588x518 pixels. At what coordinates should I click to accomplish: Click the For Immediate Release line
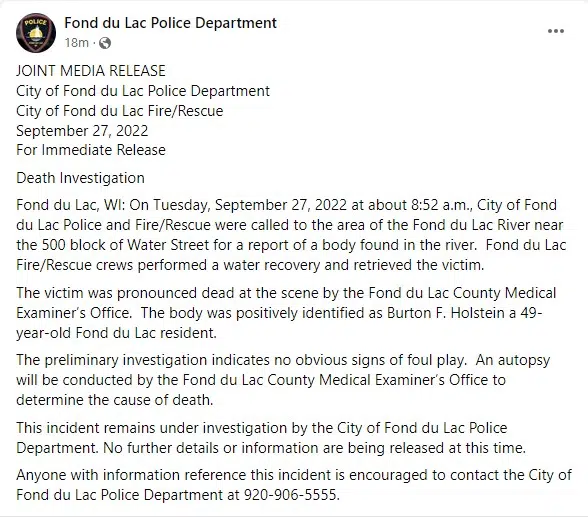tap(91, 150)
